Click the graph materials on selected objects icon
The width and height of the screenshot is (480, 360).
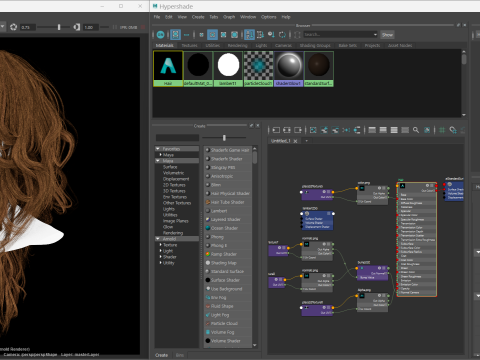click(x=357, y=130)
